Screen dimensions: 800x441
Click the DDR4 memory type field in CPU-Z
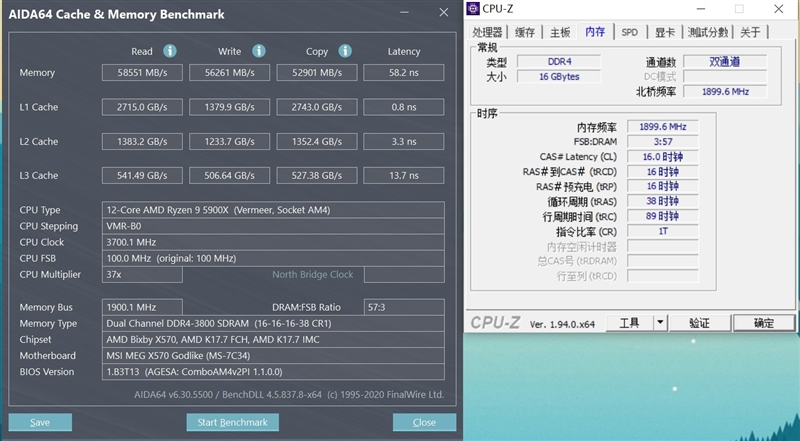pyautogui.click(x=559, y=62)
